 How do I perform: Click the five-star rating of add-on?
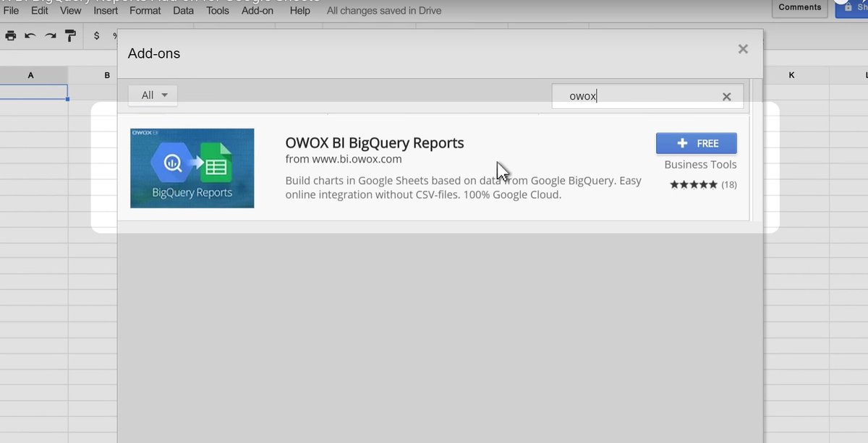[694, 184]
